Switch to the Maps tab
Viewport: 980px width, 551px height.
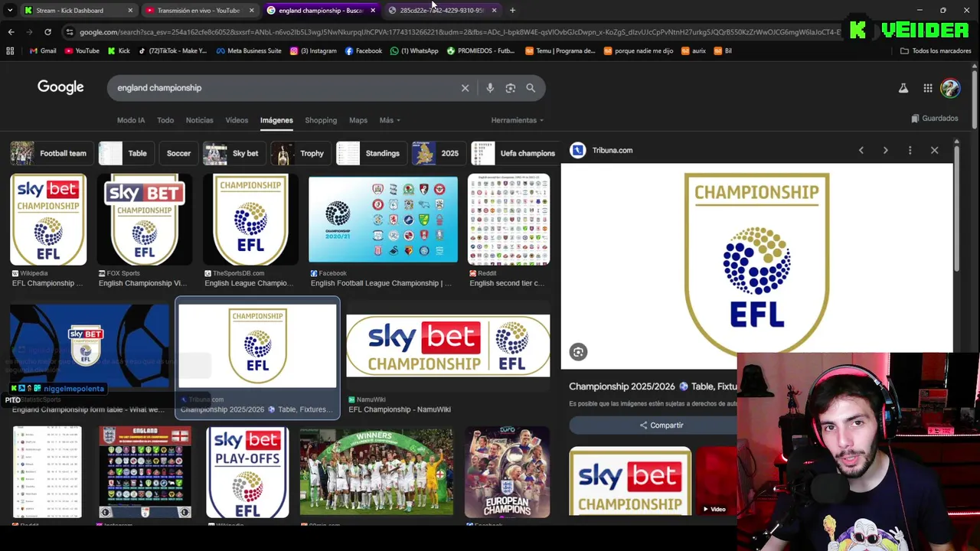pyautogui.click(x=358, y=120)
